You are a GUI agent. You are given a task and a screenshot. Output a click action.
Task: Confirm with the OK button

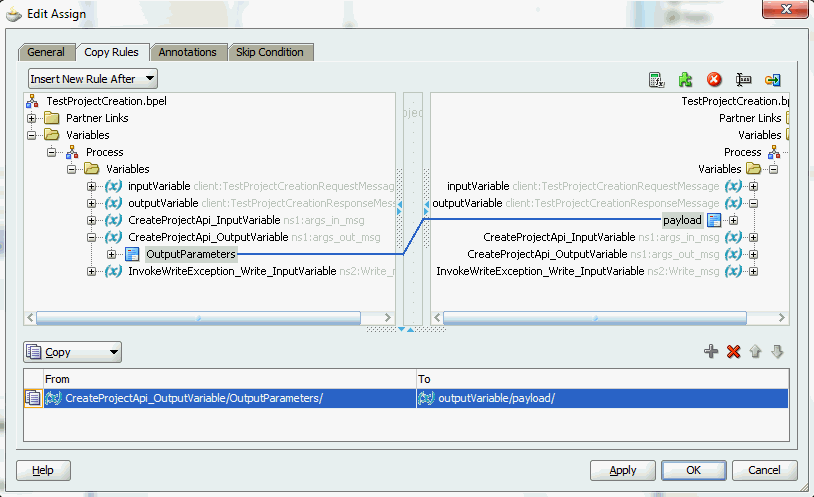pos(694,470)
